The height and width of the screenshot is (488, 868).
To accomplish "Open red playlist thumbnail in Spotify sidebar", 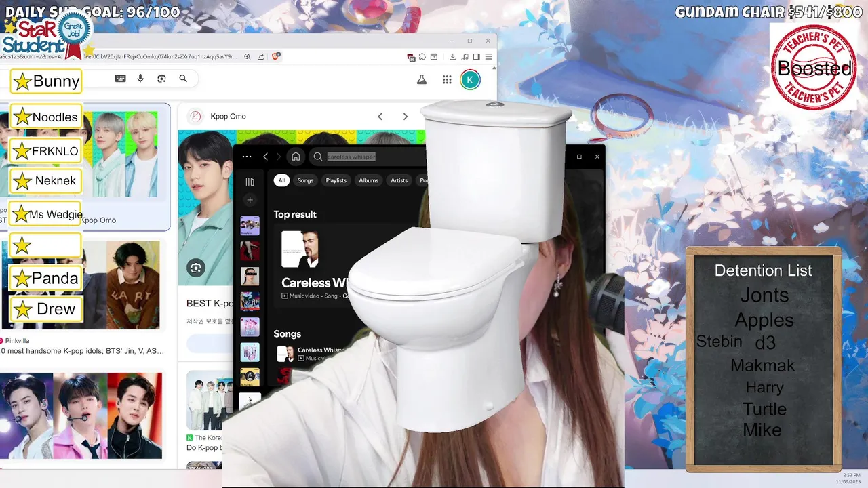I will pyautogui.click(x=250, y=251).
